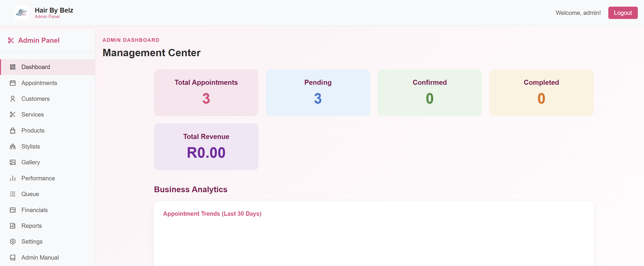This screenshot has height=266, width=644.
Task: Click the shopping bag icon for Products
Action: pyautogui.click(x=13, y=130)
